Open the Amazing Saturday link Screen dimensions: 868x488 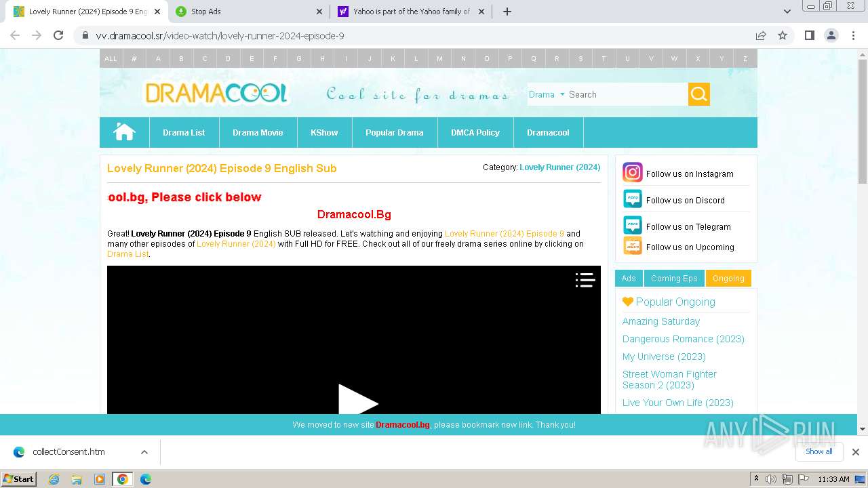[x=661, y=321]
